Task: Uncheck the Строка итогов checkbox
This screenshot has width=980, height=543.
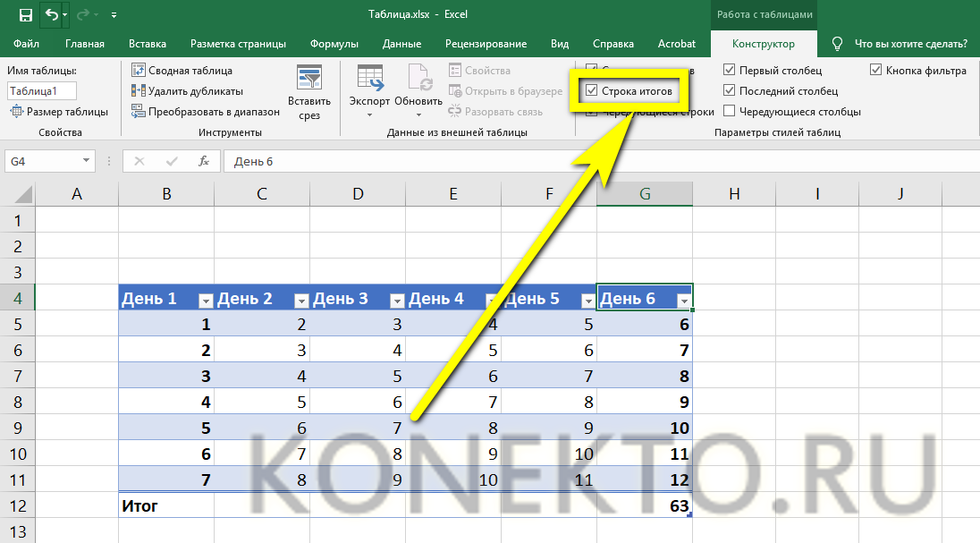Action: pos(592,91)
